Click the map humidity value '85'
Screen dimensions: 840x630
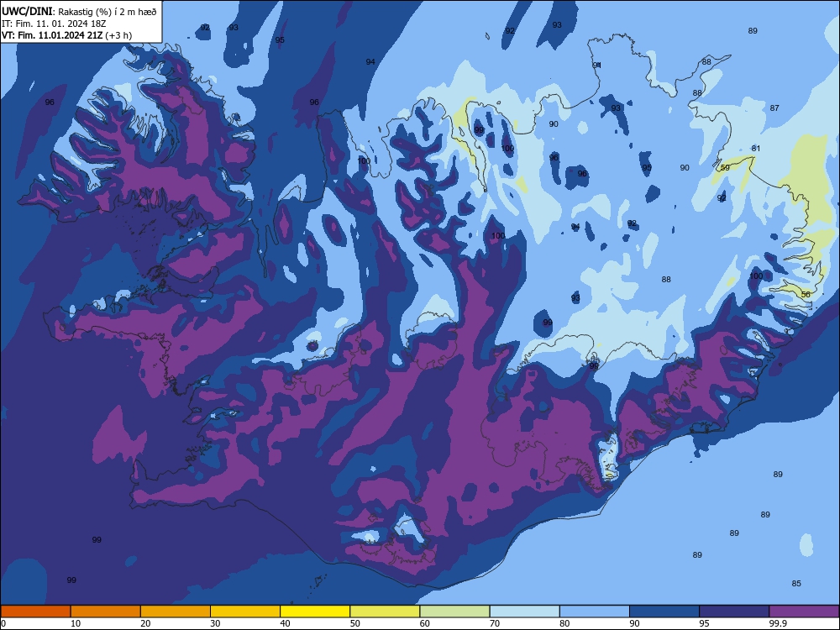(x=796, y=584)
